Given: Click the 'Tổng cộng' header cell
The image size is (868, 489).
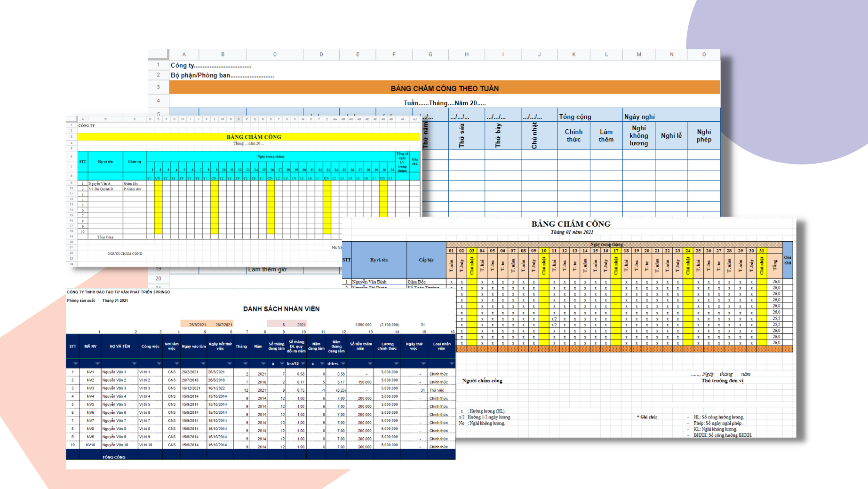Looking at the screenshot, I should point(590,116).
